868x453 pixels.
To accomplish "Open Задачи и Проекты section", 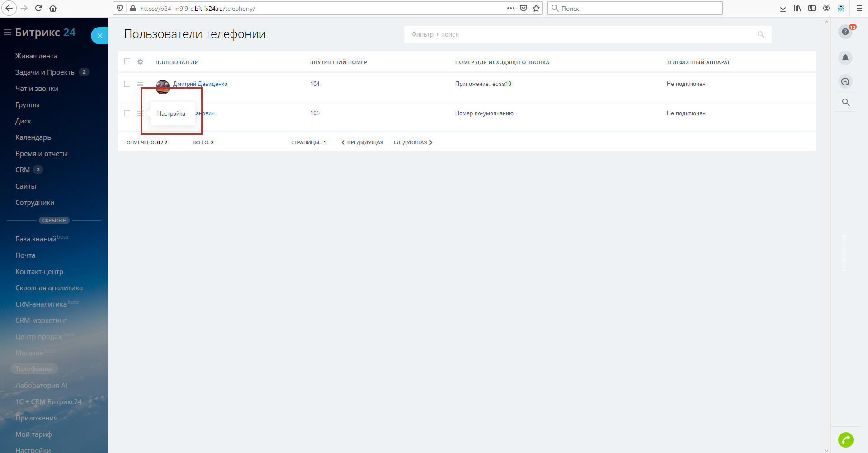I will pos(46,72).
